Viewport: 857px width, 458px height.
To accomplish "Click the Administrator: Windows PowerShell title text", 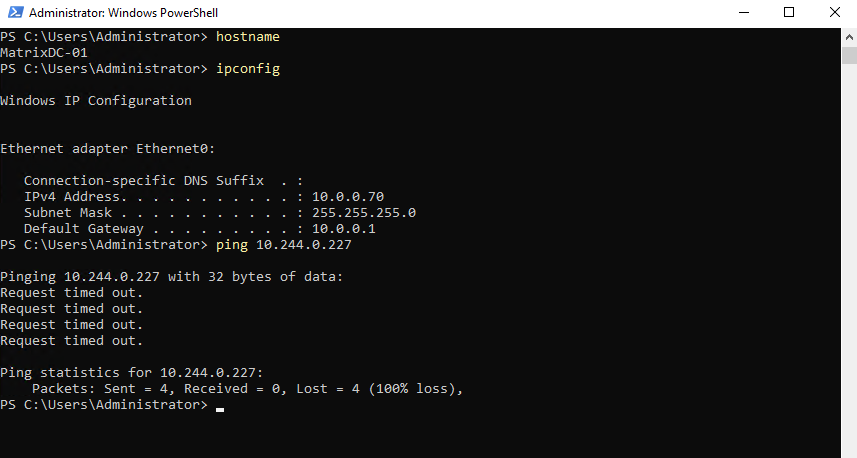I will click(124, 13).
